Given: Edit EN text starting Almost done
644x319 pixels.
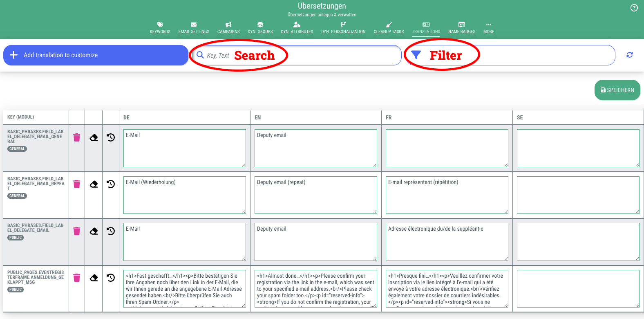Looking at the screenshot, I should (x=316, y=289).
